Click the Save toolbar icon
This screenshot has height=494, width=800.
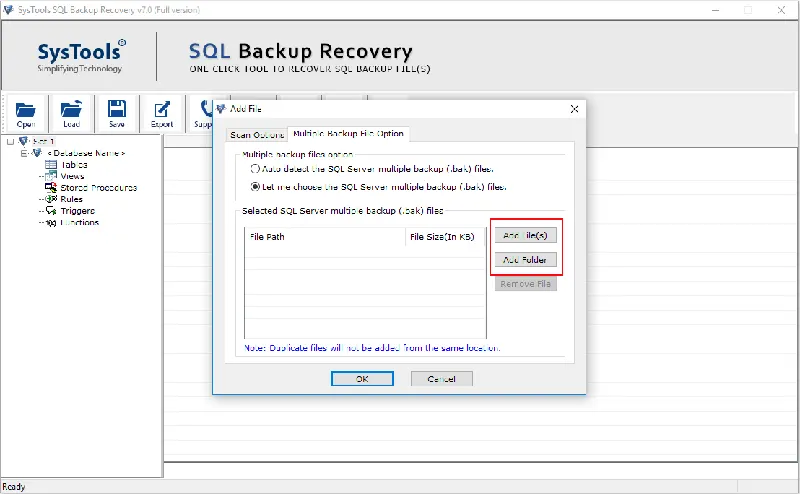pos(117,109)
